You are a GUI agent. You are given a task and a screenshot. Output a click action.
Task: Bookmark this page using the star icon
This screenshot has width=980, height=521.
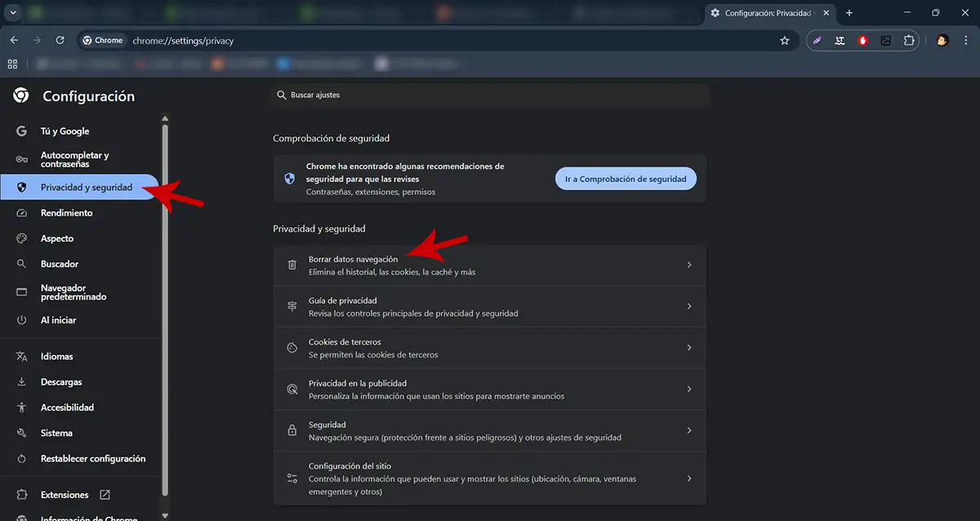click(x=785, y=39)
